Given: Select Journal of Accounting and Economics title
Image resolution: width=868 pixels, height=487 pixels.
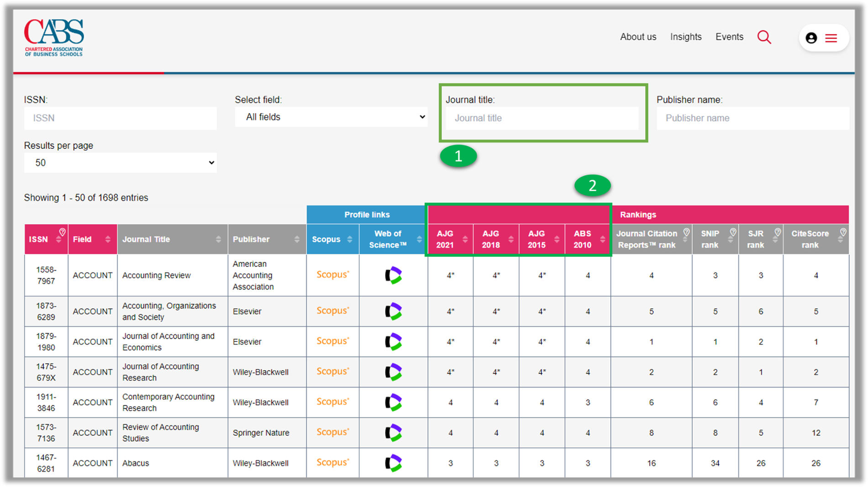Looking at the screenshot, I should (x=168, y=341).
